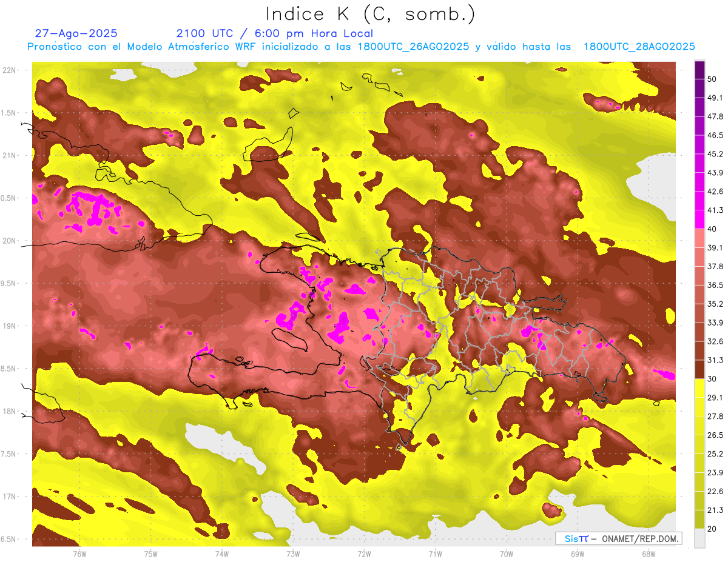
Task: Click the 70W longitude label
Action: (x=507, y=554)
